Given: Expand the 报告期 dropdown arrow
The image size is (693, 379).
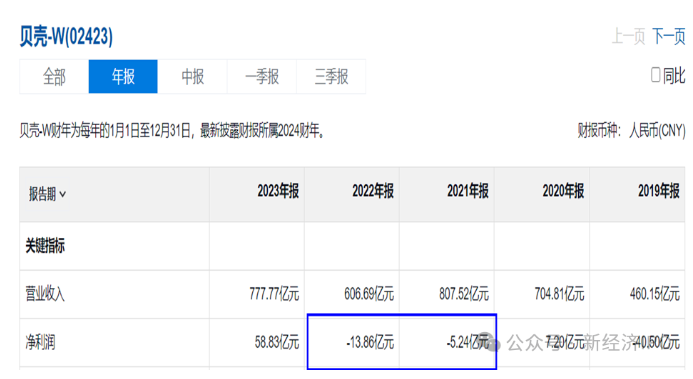Looking at the screenshot, I should pos(63,194).
